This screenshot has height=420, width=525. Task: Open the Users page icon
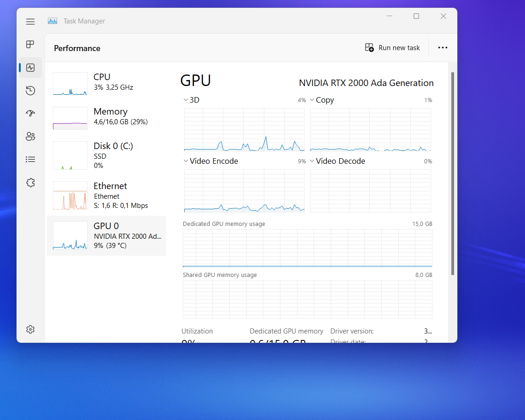click(x=30, y=137)
